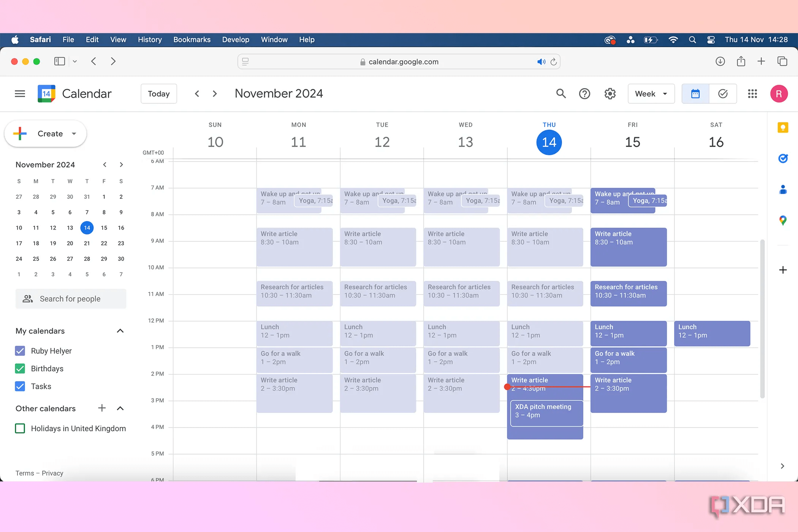798x532 pixels.
Task: Show Safari tab overview
Action: [x=782, y=61]
